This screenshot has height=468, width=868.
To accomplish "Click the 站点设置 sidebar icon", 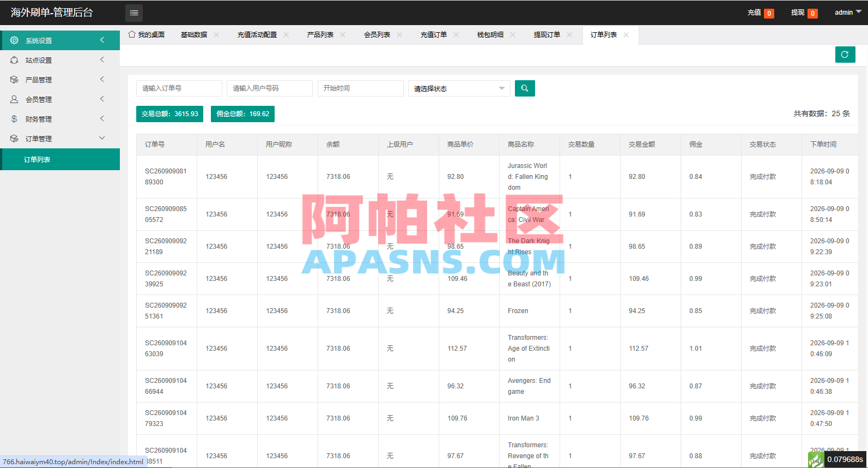I will pos(14,60).
